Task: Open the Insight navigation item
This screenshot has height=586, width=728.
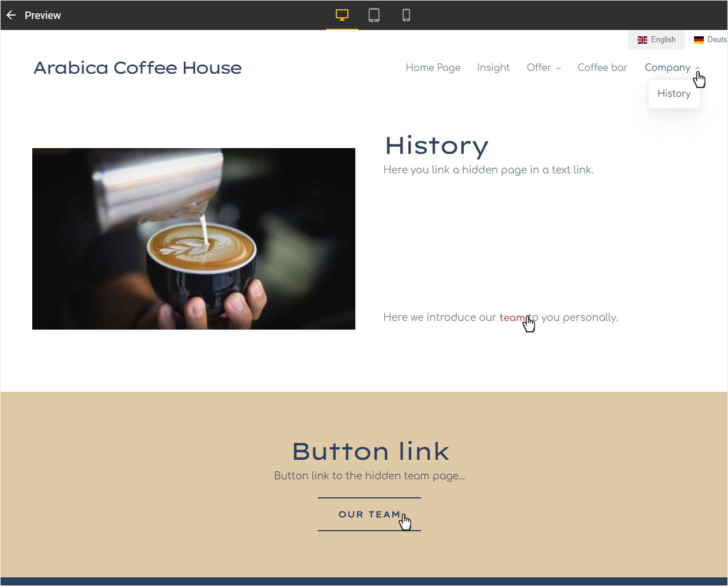Action: (x=494, y=67)
